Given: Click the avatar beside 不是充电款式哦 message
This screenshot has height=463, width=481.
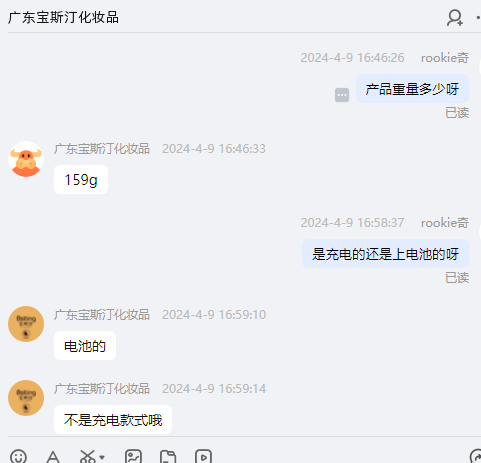Looking at the screenshot, I should pyautogui.click(x=26, y=398).
